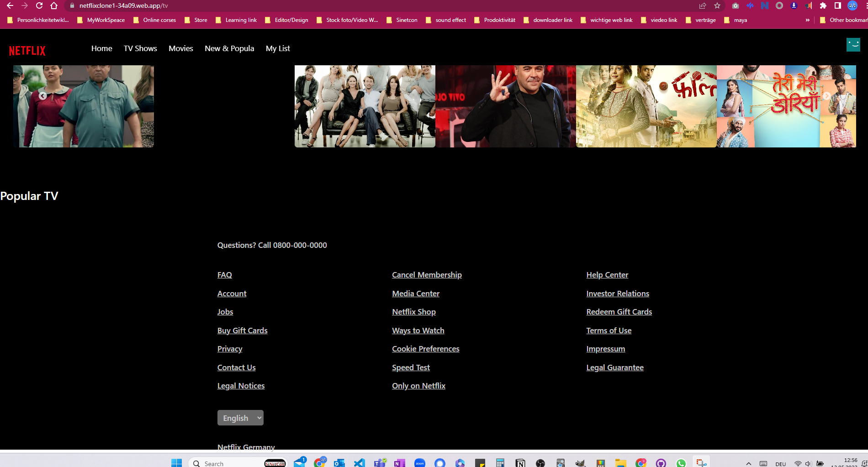Image resolution: width=868 pixels, height=467 pixels.
Task: Go to the TV Shows menu item
Action: pos(140,48)
